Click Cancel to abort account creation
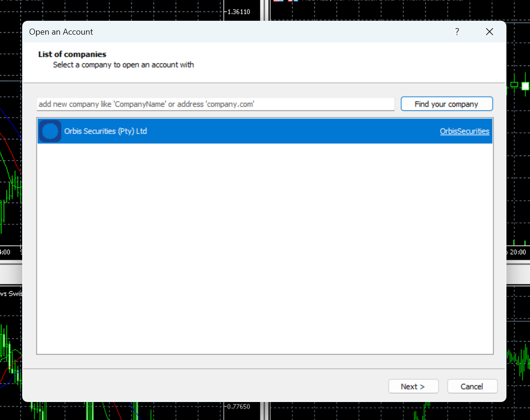 click(x=472, y=386)
